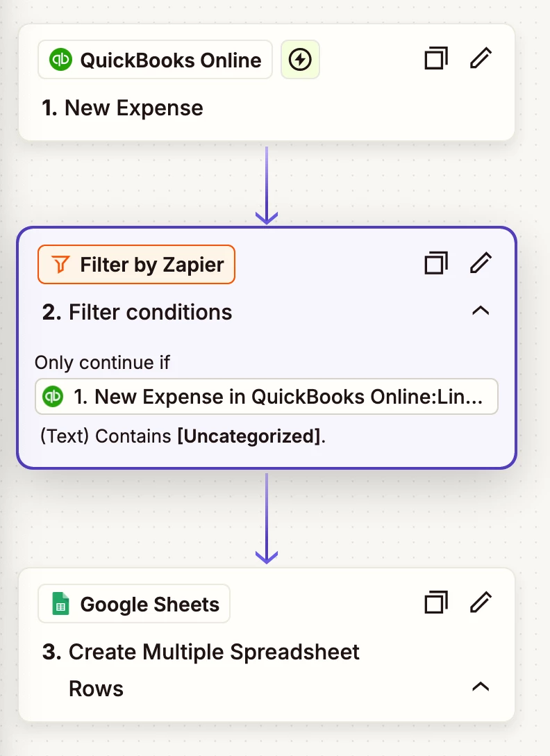Click the 'Only continue if' label
This screenshot has width=550, height=756.
pos(102,363)
